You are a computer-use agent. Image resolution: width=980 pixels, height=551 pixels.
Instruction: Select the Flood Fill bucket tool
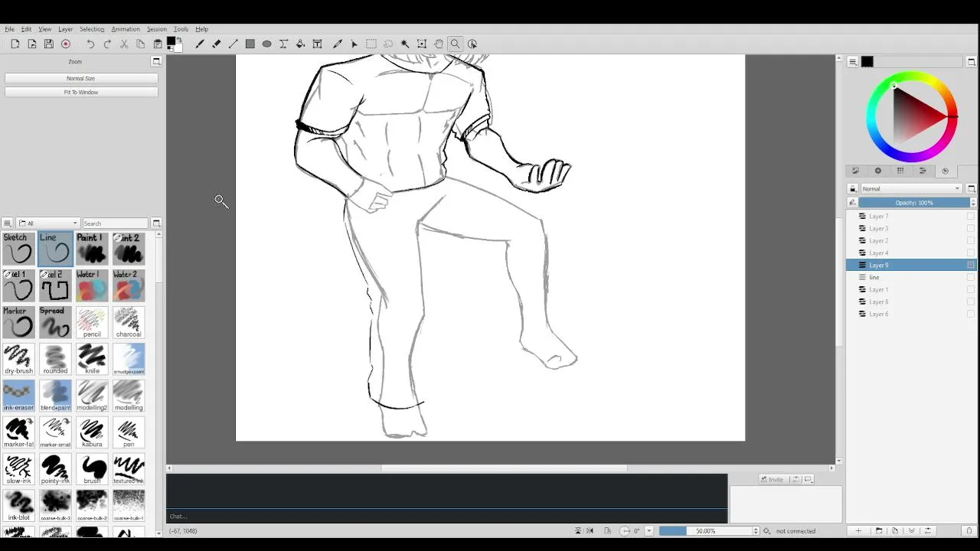301,44
